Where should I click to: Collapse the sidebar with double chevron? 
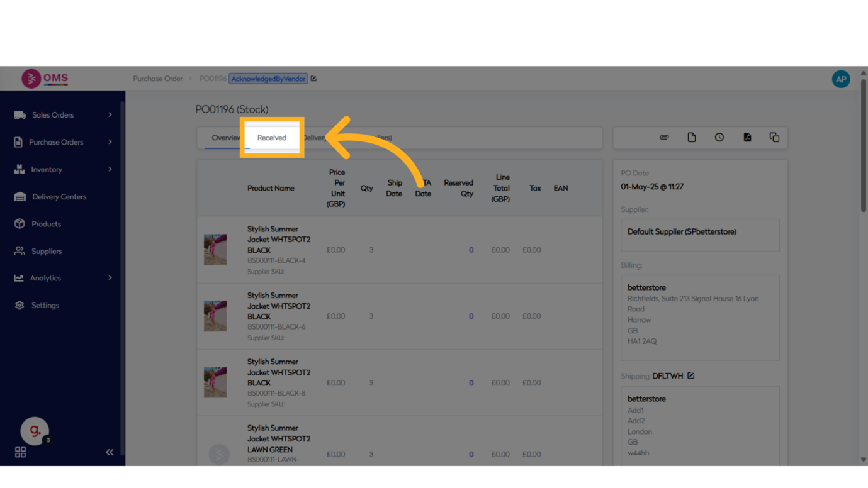(x=110, y=452)
